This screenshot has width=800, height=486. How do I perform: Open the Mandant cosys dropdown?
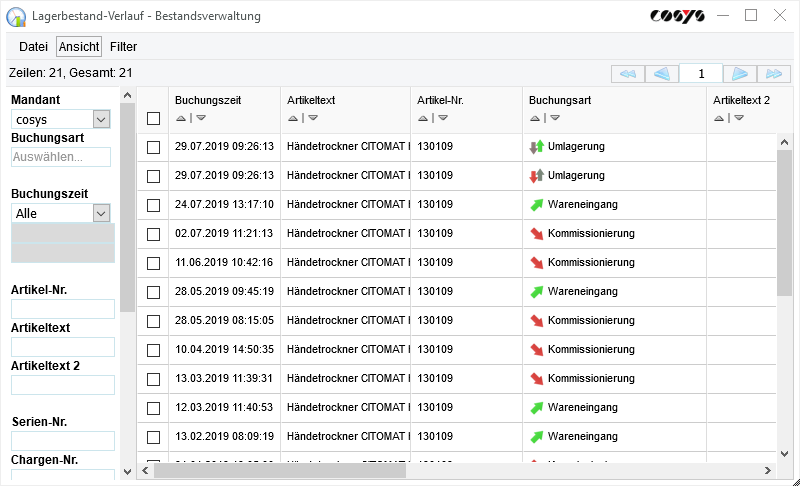click(100, 119)
